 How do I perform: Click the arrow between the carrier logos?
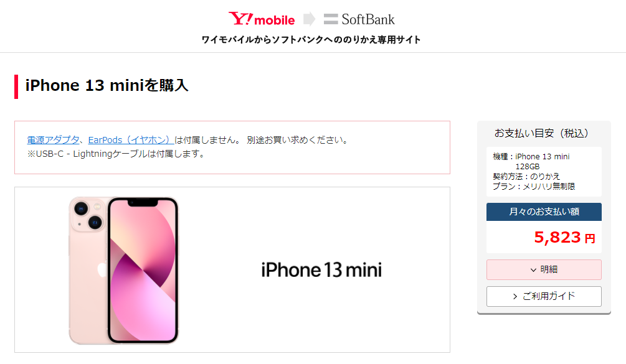pos(309,19)
